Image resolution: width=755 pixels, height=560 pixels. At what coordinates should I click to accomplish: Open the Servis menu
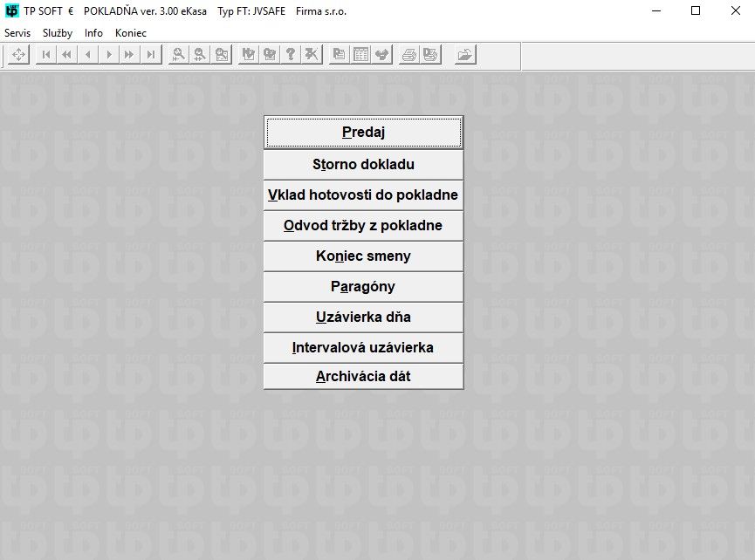click(17, 33)
